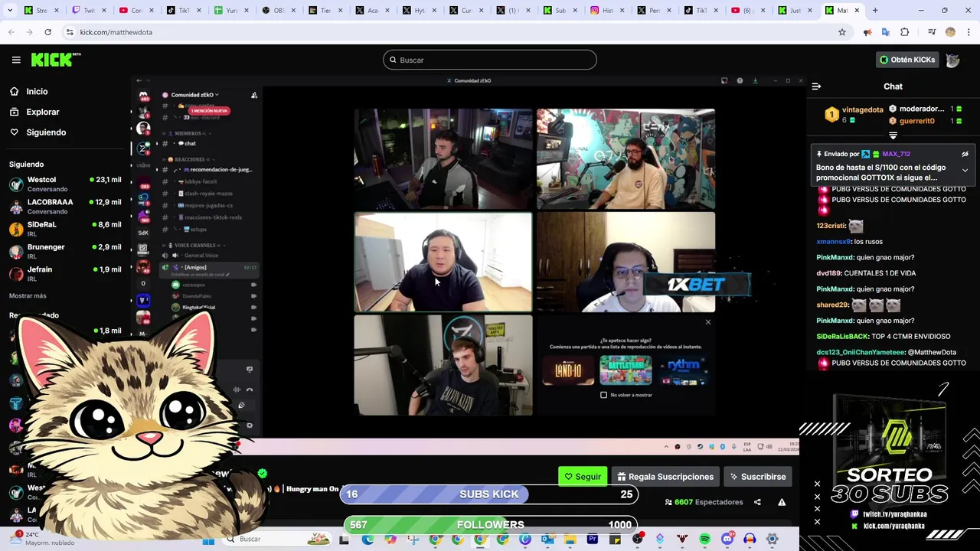
Task: Open the user avatar menu
Action: click(x=952, y=60)
